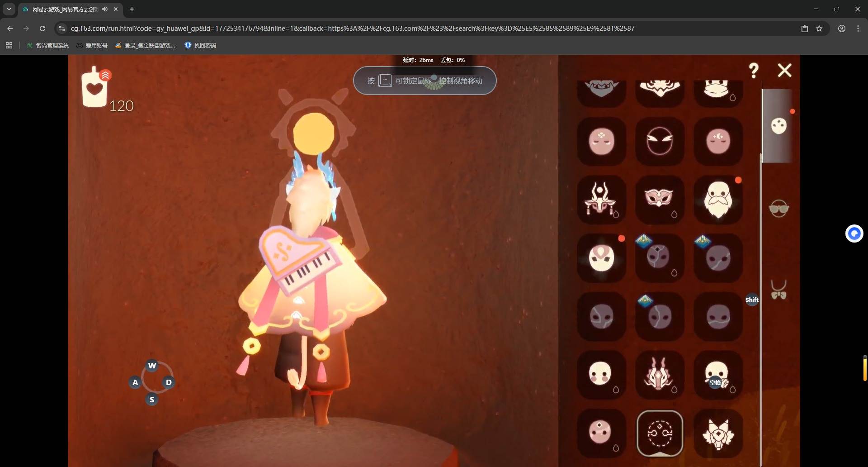Equip the white fox mask
Screen dimensions: 868x467
(718, 433)
